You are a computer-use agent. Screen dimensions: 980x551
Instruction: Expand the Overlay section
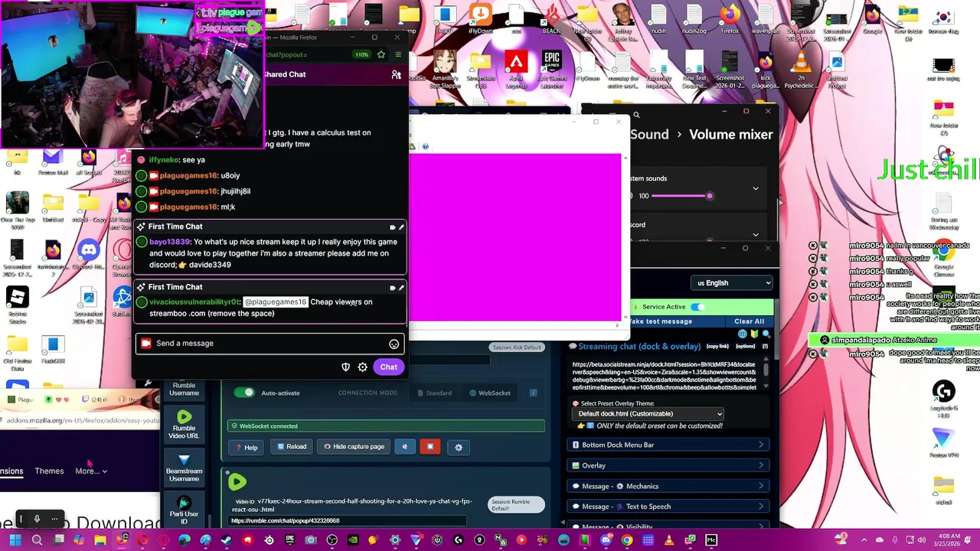pos(668,465)
